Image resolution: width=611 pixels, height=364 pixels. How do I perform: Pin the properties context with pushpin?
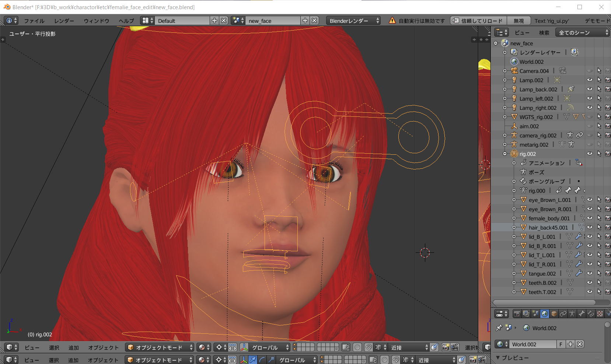499,328
